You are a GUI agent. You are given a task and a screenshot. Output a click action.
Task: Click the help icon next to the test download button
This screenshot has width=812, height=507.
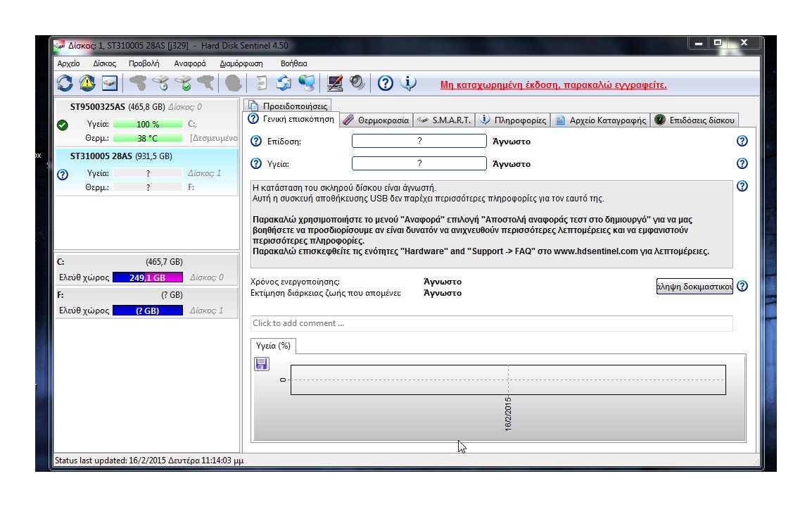742,286
